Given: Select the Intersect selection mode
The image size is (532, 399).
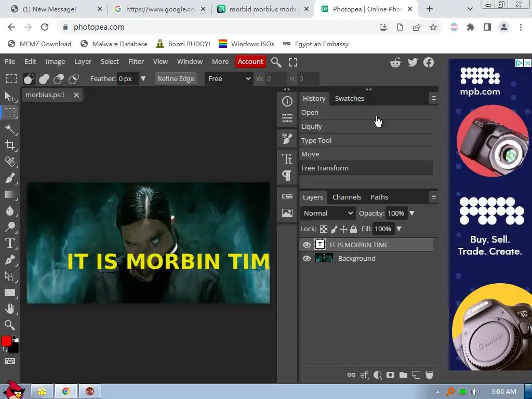Looking at the screenshot, I should pos(74,79).
